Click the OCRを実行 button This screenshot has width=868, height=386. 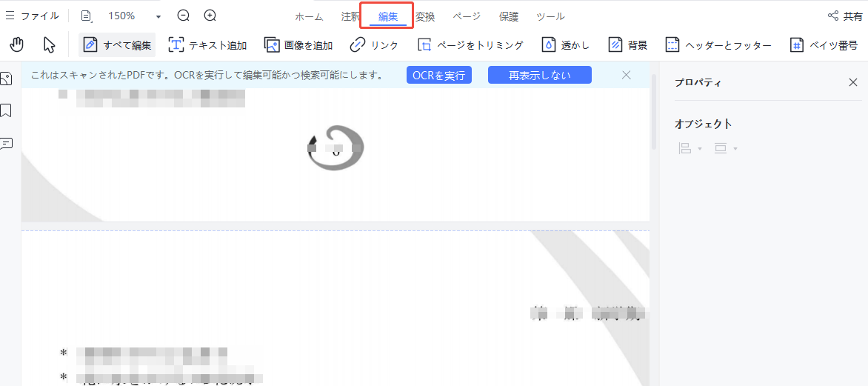(x=439, y=75)
